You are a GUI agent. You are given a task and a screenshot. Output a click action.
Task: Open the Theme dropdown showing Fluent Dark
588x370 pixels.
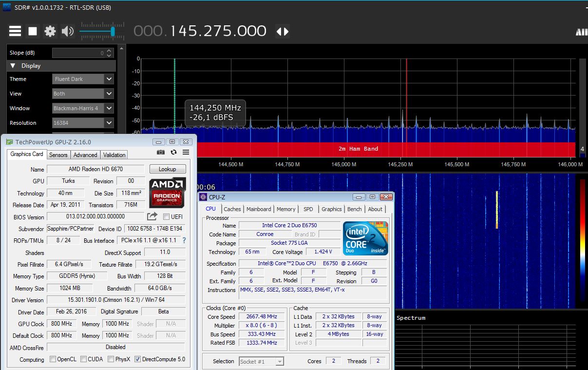coord(83,79)
